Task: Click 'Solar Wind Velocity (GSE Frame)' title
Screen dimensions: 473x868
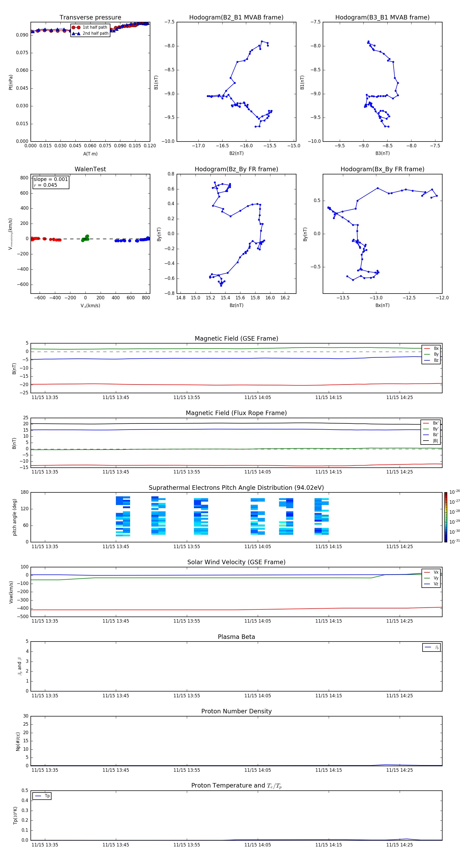Action: pyautogui.click(x=236, y=562)
